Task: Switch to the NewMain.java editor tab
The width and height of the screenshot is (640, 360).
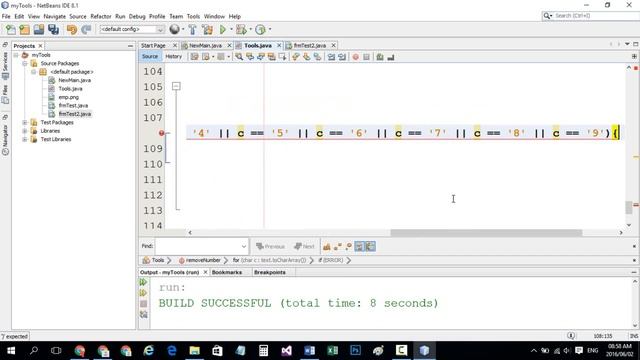Action: pyautogui.click(x=205, y=46)
